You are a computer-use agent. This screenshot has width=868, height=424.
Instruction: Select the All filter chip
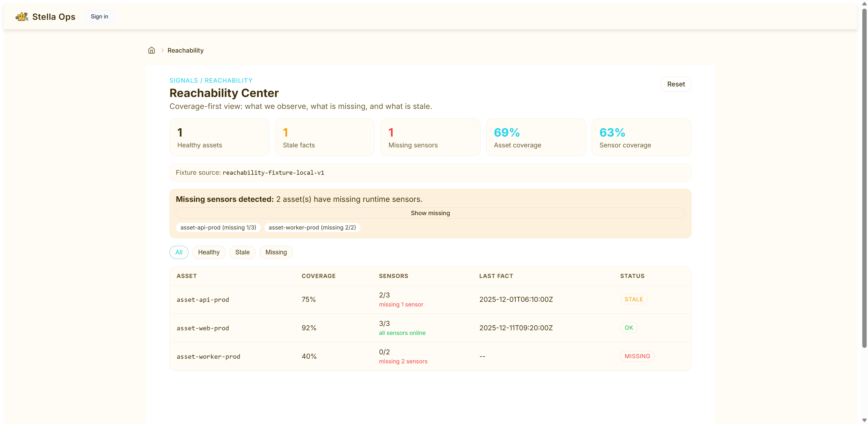click(x=179, y=252)
